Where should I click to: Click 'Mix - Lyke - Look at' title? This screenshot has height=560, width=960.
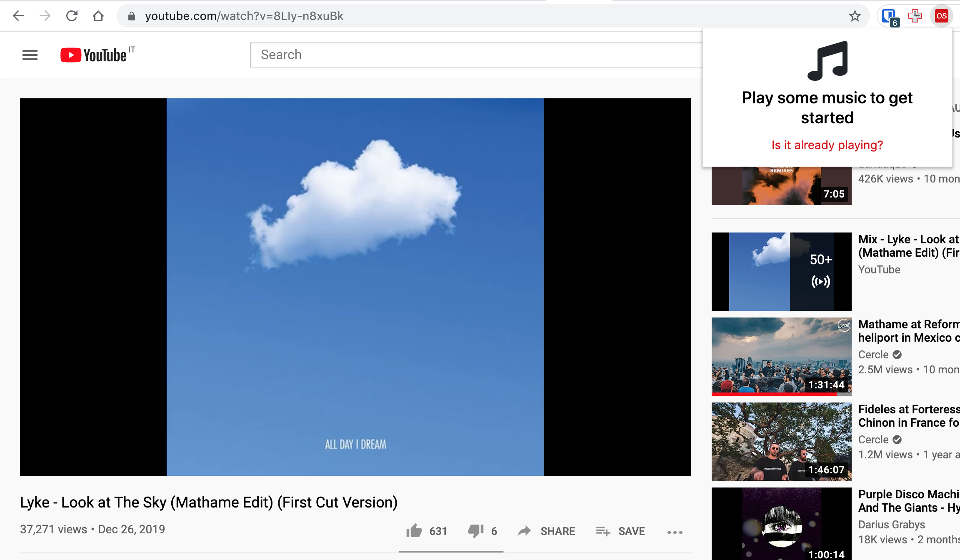tap(909, 246)
